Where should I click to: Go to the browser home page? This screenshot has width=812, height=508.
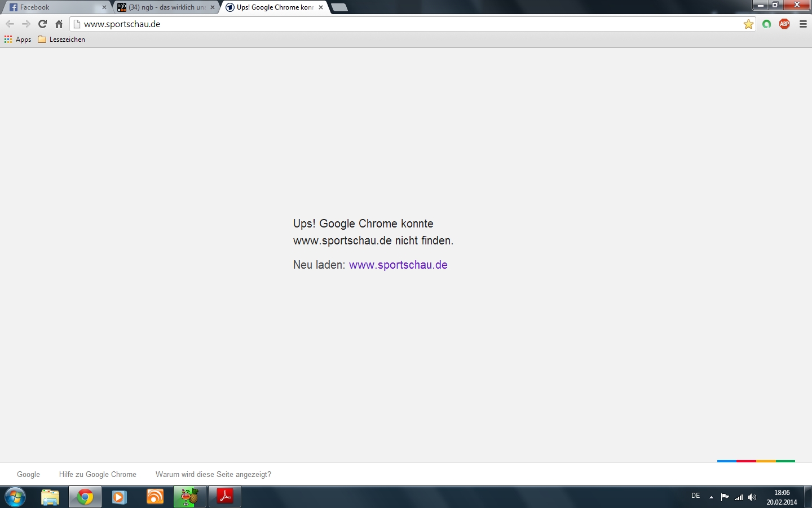(x=59, y=24)
